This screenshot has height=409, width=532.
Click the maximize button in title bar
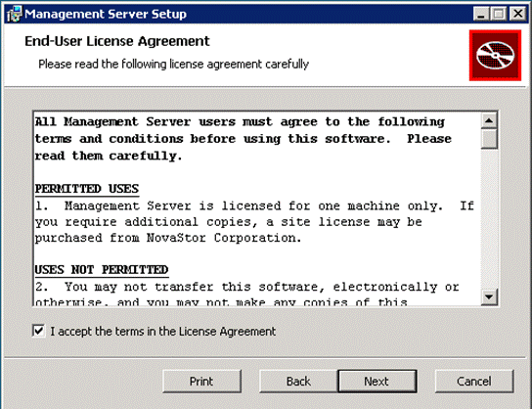click(499, 14)
